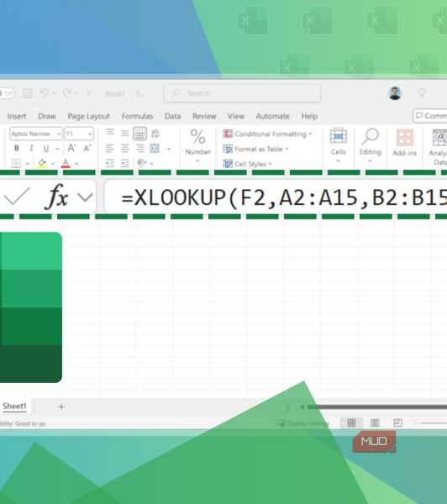This screenshot has width=447, height=504.
Task: Click Increase Font Size icon
Action: pos(71,148)
